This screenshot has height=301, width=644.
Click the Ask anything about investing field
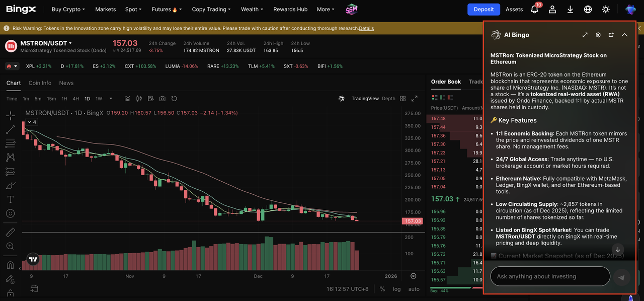tap(549, 276)
